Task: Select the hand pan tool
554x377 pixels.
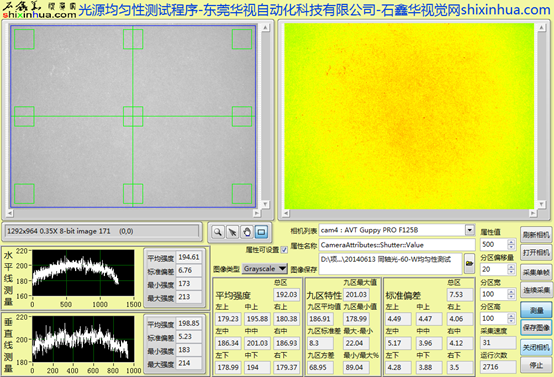Action: pos(247,232)
